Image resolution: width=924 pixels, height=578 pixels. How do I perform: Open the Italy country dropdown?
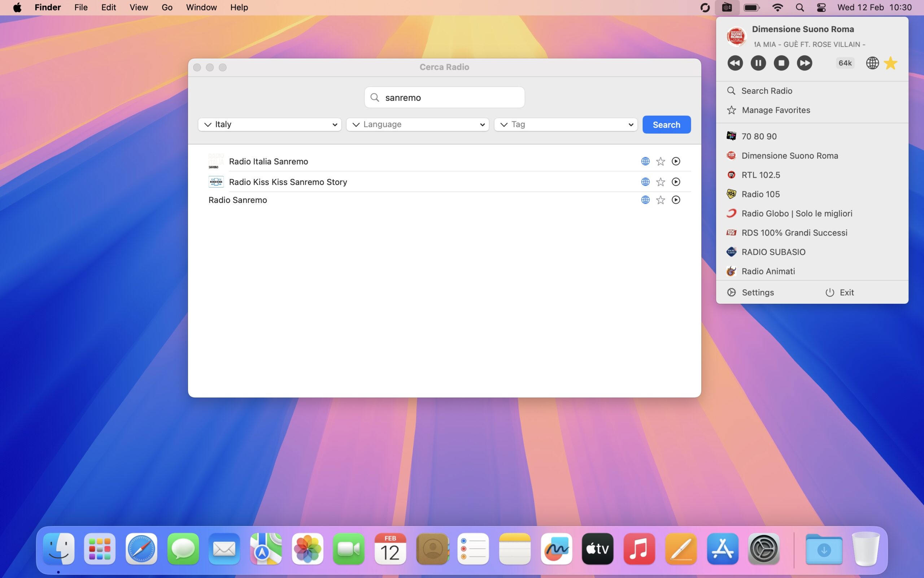tap(270, 125)
